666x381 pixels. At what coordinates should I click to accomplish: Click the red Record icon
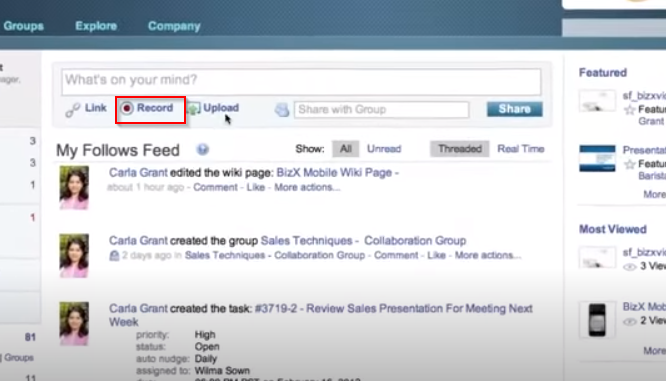pyautogui.click(x=127, y=108)
